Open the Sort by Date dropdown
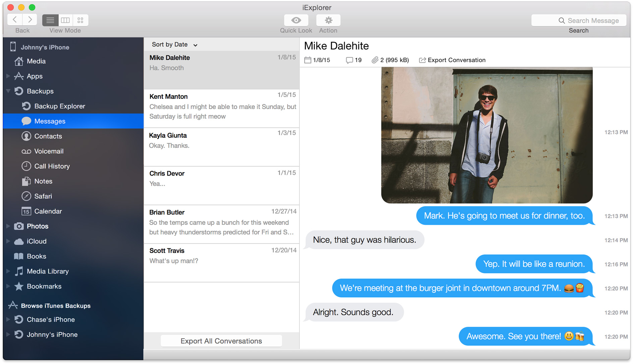Image resolution: width=633 pixels, height=364 pixels. coord(174,45)
